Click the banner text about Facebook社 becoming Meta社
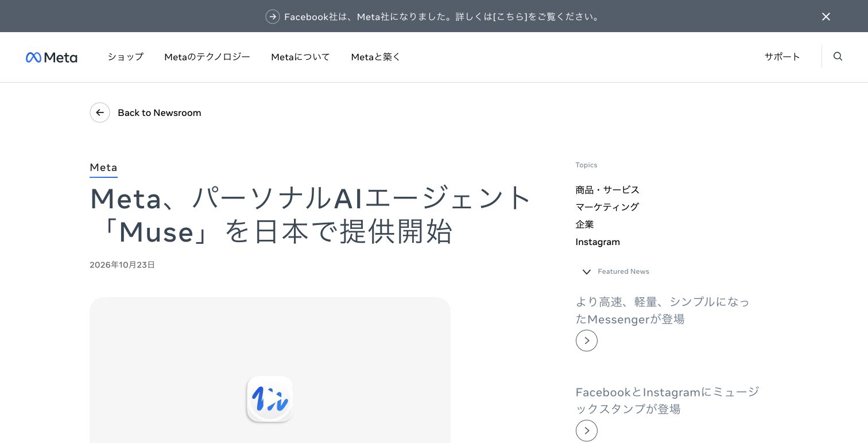The image size is (868, 443). [x=443, y=17]
